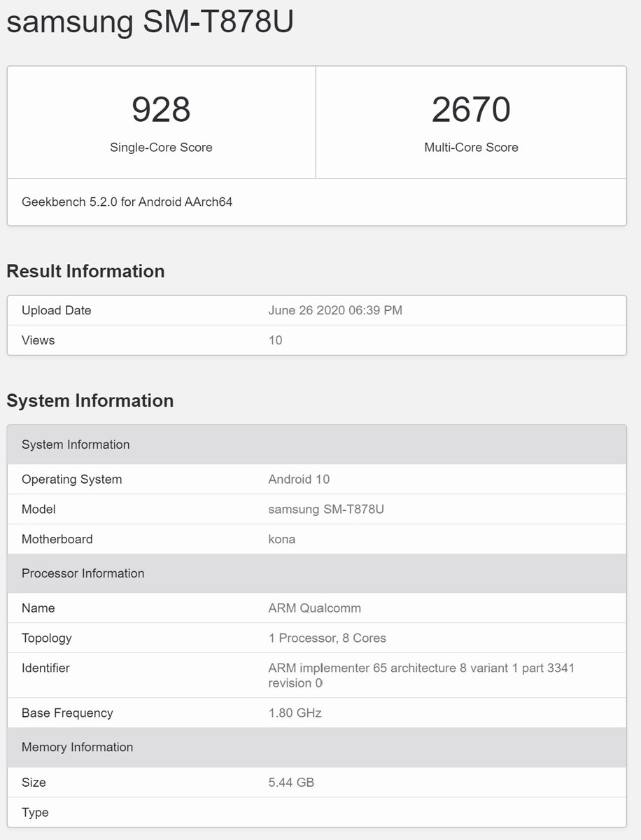Select the Operating System value Android 10
The height and width of the screenshot is (840, 641).
[x=299, y=479]
